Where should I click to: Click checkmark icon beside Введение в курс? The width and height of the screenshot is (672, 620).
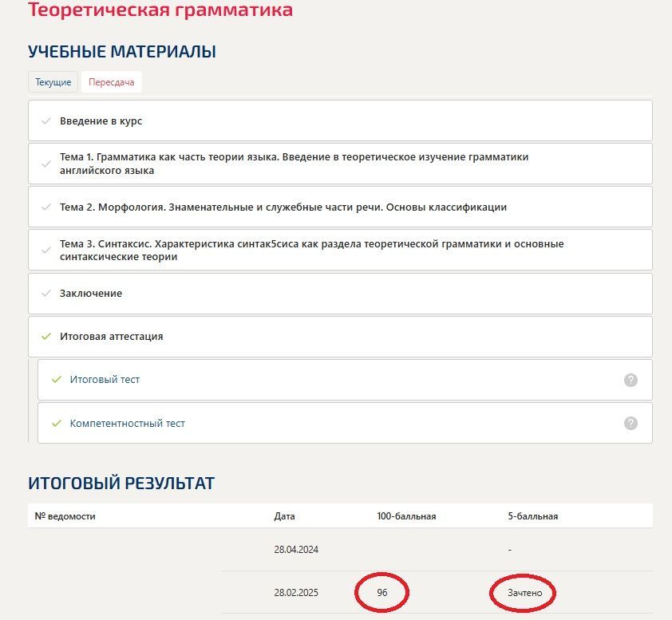tap(45, 120)
